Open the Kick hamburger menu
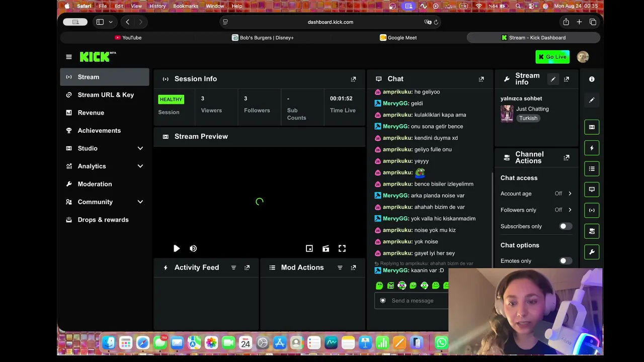 (x=69, y=57)
